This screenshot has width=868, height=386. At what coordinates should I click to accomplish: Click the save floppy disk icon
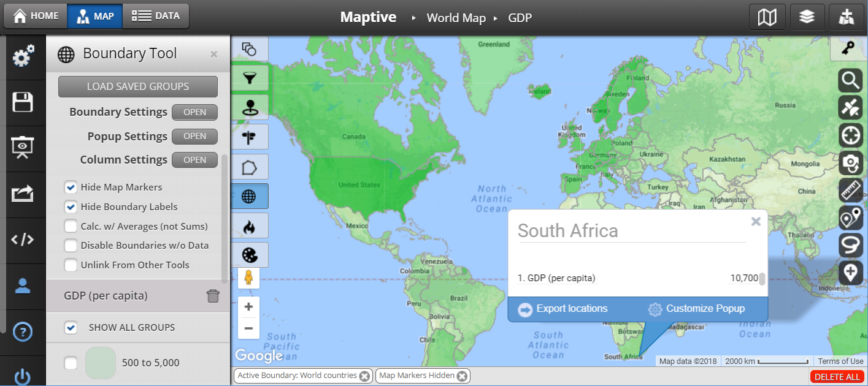(23, 102)
